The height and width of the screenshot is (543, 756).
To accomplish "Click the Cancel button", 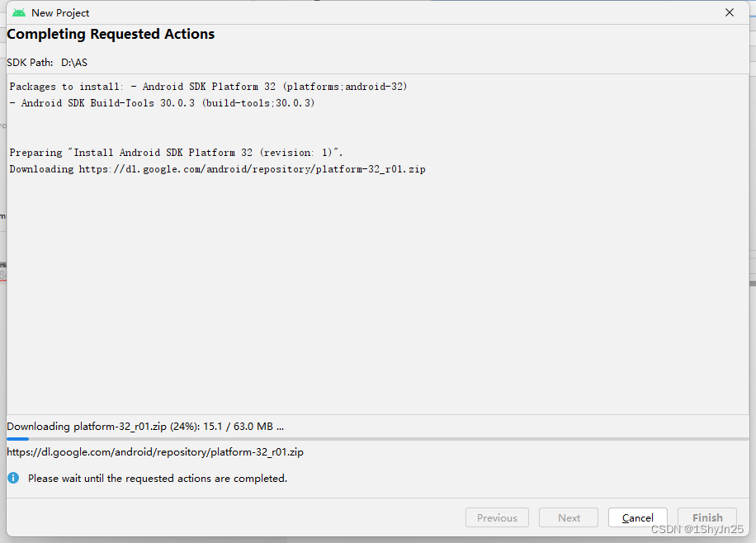I will [637, 517].
